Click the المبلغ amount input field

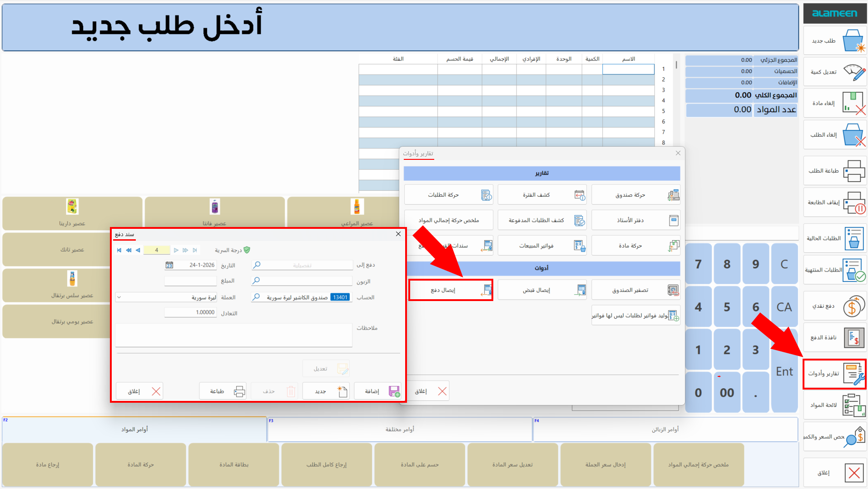click(190, 281)
